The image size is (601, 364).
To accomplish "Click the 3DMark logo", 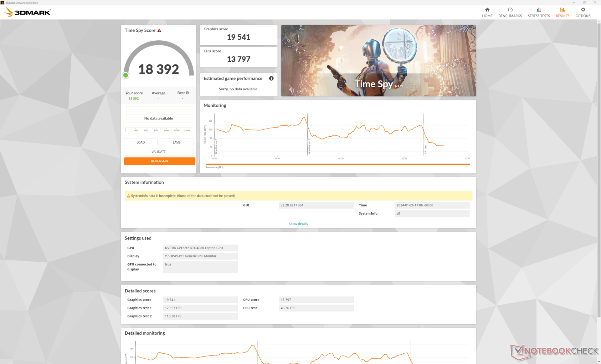I will point(28,12).
